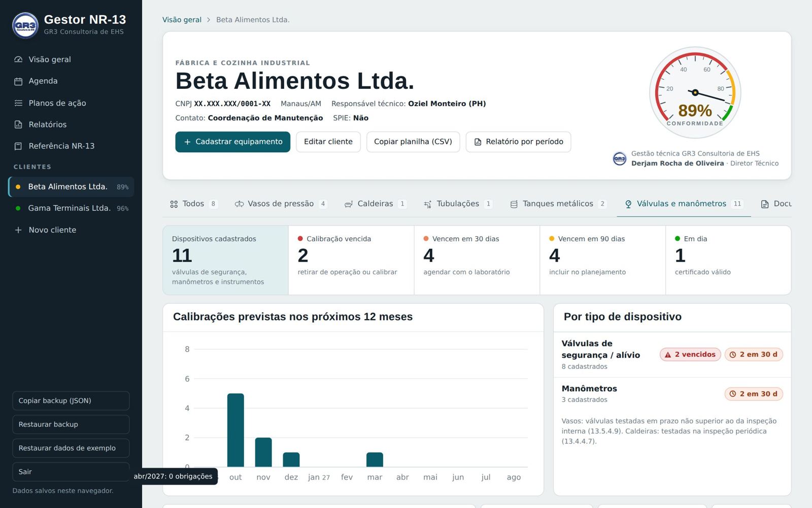This screenshot has width=812, height=508.
Task: Filter by the Calibração vencida card
Action: [x=351, y=260]
